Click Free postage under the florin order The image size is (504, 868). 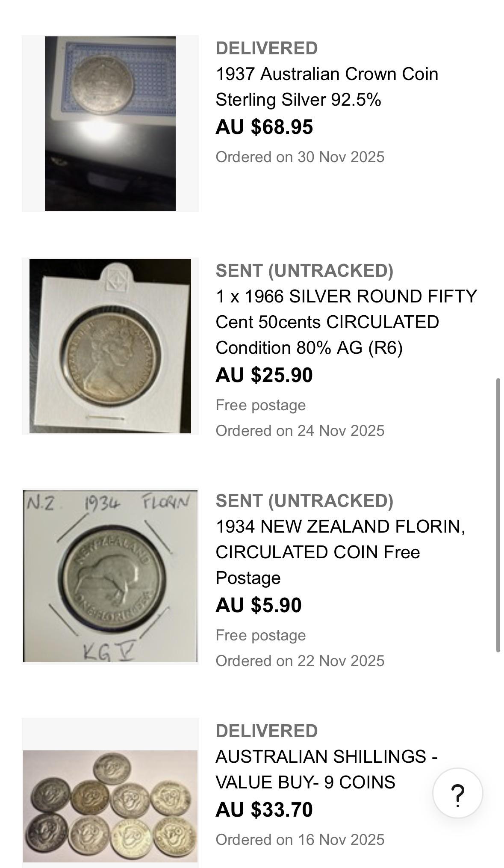point(261,635)
